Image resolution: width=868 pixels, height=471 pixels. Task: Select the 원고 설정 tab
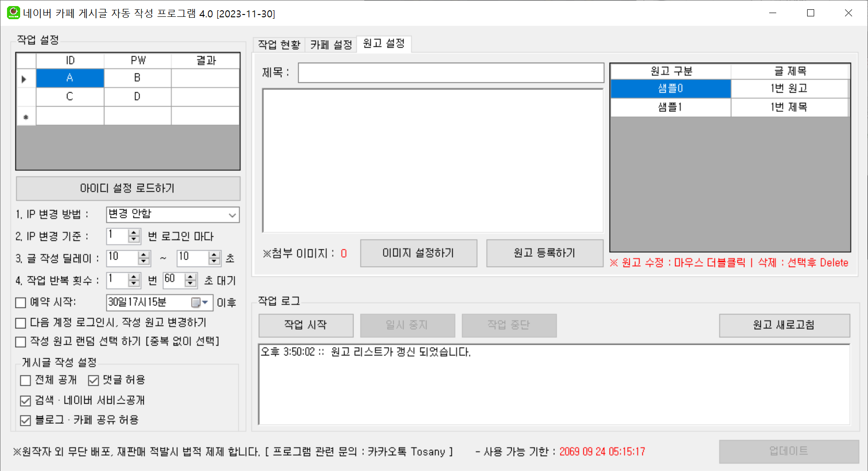pyautogui.click(x=384, y=43)
